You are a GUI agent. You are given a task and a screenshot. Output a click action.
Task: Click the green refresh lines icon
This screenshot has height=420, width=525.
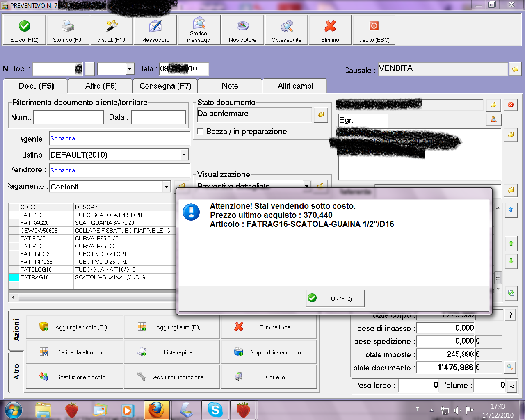(x=511, y=293)
